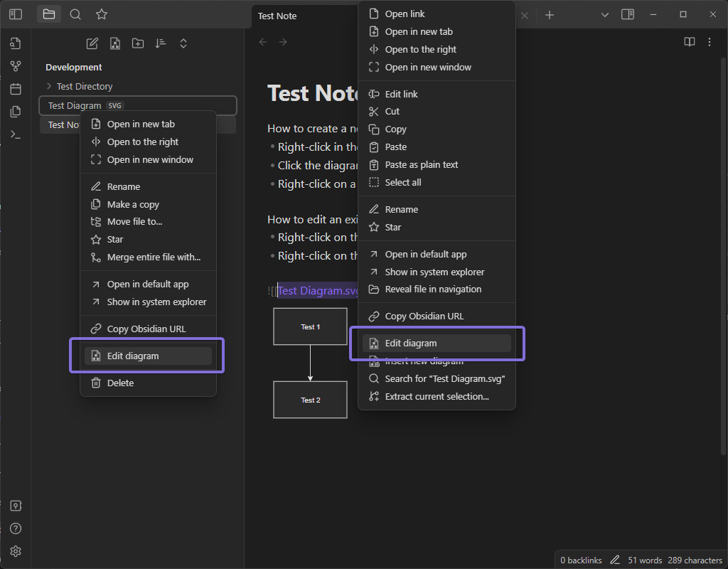This screenshot has width=728, height=569.
Task: Open the daily note calendar icon
Action: tap(16, 89)
